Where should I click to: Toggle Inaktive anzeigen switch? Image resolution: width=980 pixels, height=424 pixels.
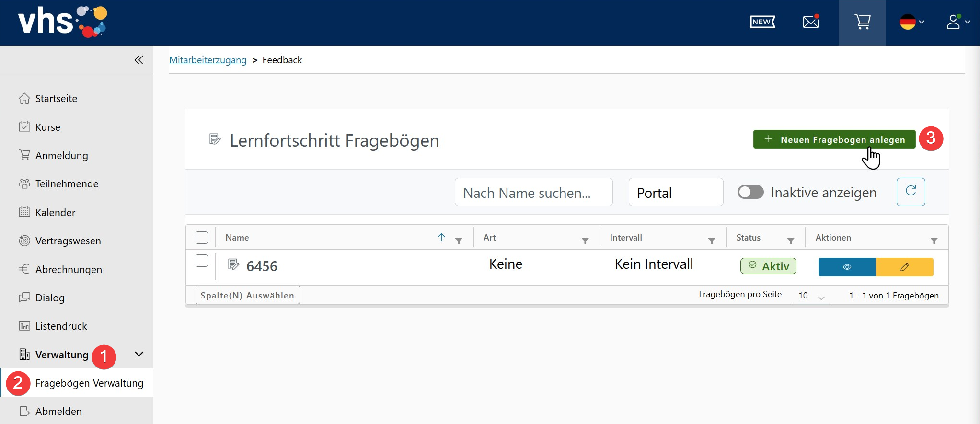pyautogui.click(x=750, y=192)
